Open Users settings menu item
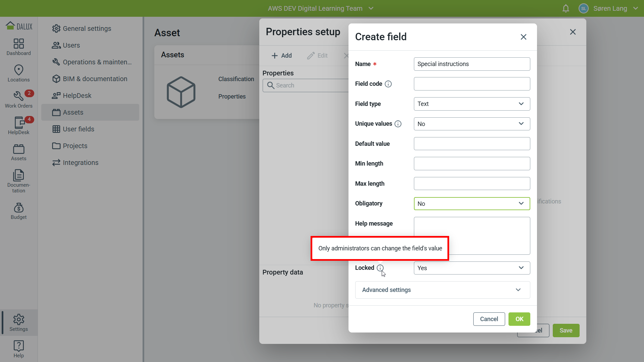This screenshot has width=644, height=362. [x=90, y=45]
